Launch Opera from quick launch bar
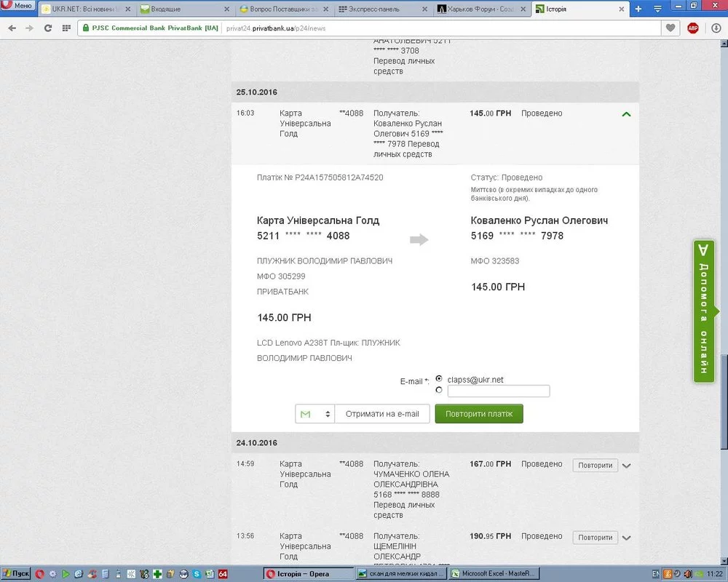This screenshot has width=728, height=582. 39,574
